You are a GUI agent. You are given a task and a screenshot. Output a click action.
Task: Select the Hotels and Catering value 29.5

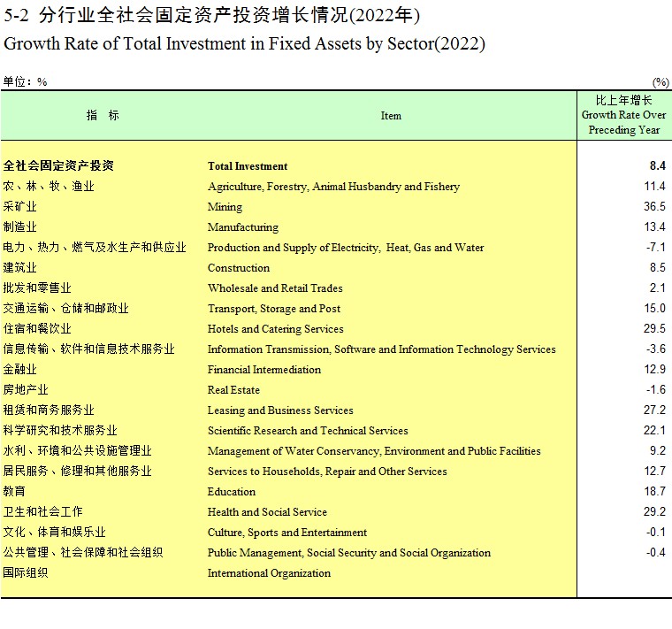[x=654, y=328]
